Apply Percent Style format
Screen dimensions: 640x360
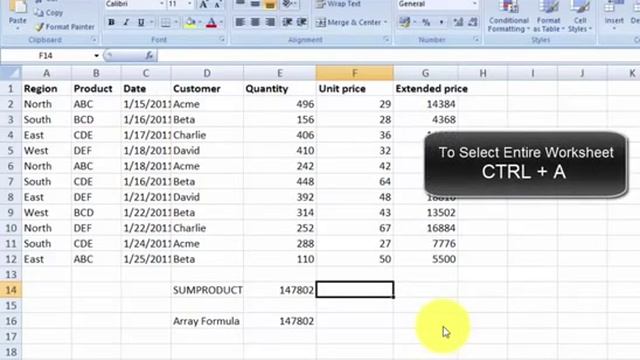click(x=426, y=22)
